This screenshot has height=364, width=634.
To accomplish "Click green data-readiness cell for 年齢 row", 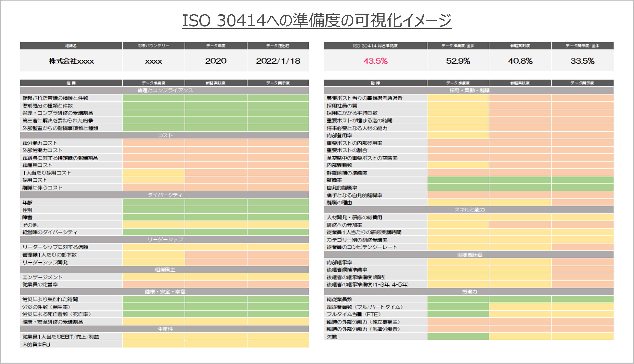I will tap(154, 202).
